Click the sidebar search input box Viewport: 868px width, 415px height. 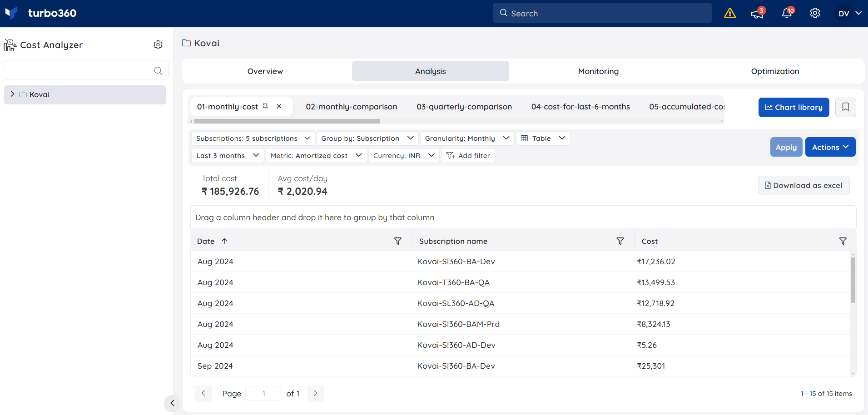pyautogui.click(x=86, y=70)
